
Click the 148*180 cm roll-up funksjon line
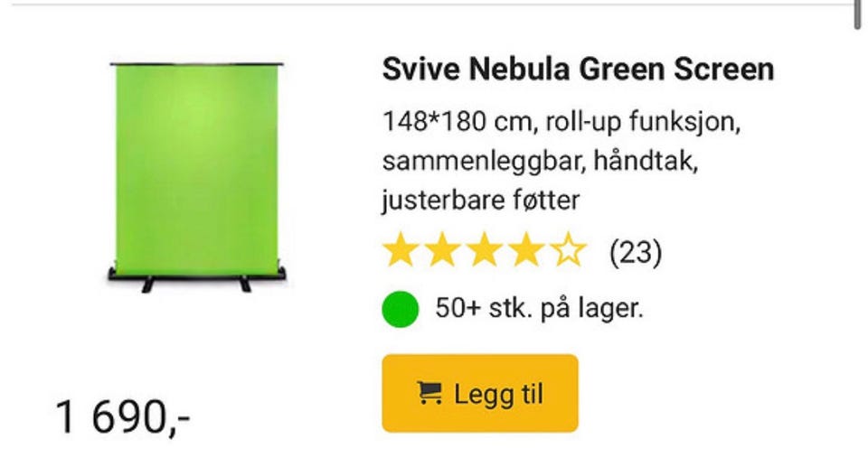click(561, 122)
